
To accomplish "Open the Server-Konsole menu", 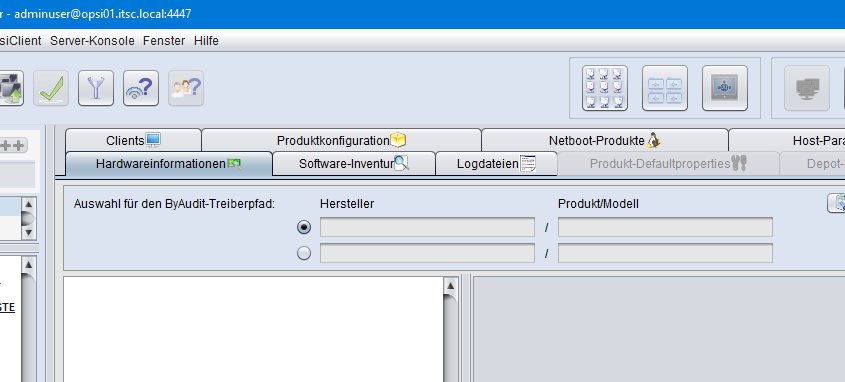I will tap(92, 41).
